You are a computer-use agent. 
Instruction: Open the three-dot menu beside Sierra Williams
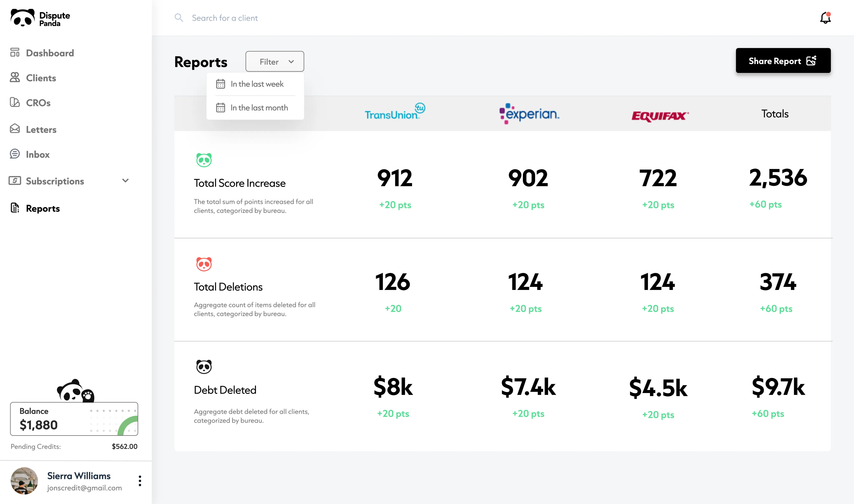pyautogui.click(x=140, y=481)
